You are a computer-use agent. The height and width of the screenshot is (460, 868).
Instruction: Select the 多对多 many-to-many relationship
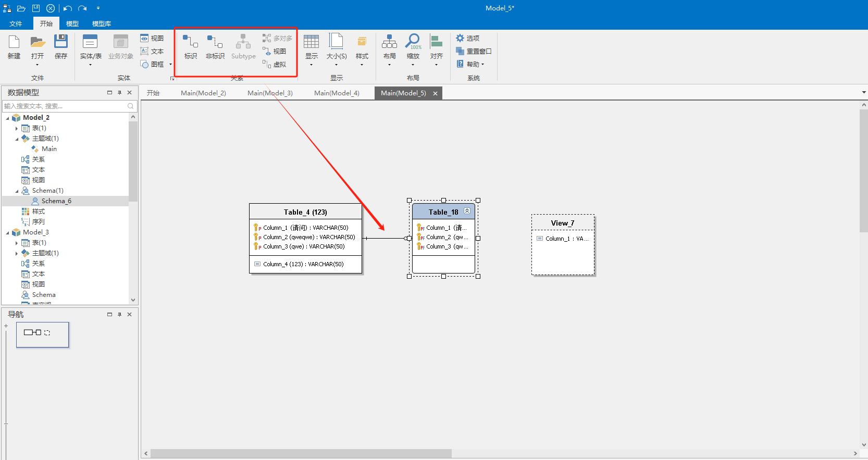point(278,38)
